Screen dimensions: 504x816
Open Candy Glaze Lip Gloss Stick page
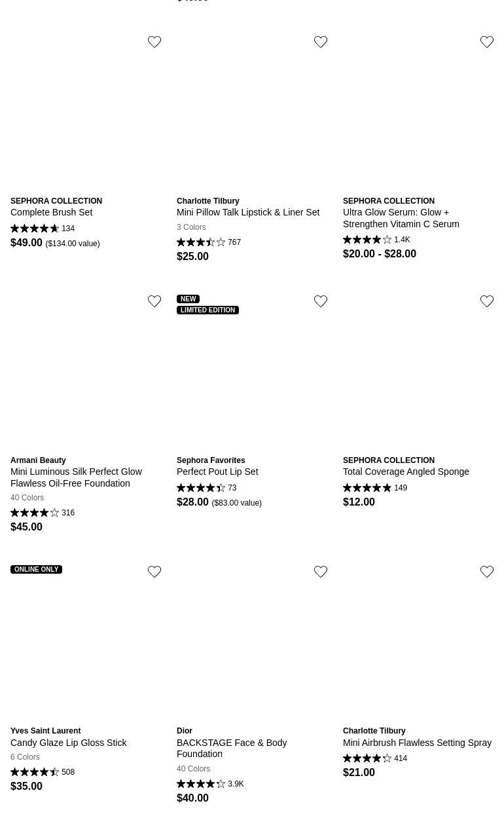point(69,743)
